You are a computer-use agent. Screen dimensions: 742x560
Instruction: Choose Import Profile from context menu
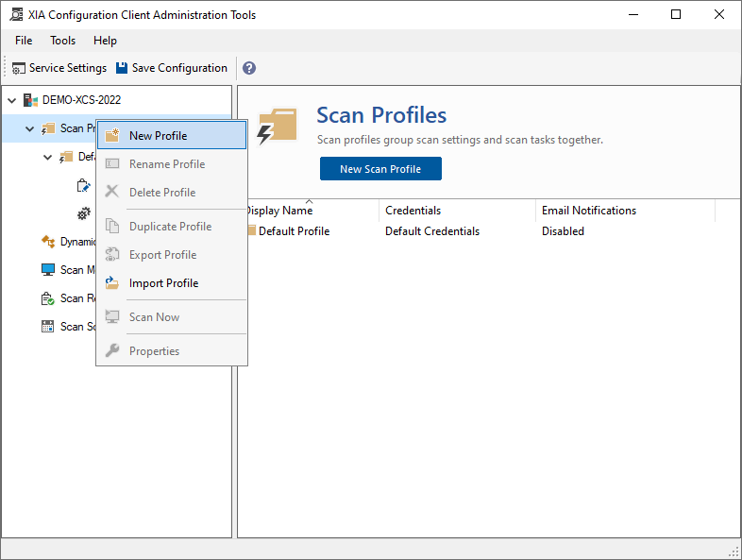[x=163, y=283]
